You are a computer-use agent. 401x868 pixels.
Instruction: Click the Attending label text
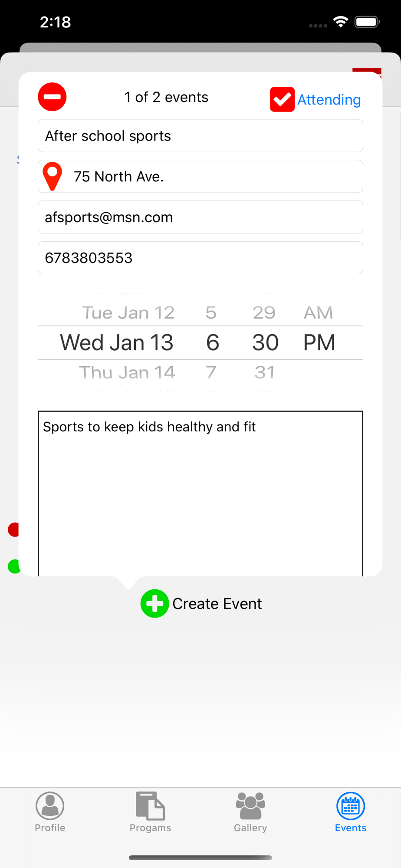pyautogui.click(x=329, y=100)
